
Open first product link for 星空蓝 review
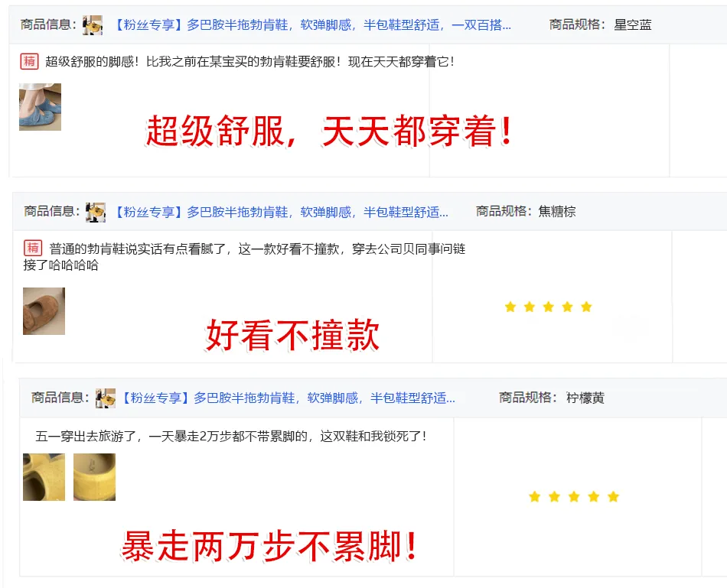(313, 24)
